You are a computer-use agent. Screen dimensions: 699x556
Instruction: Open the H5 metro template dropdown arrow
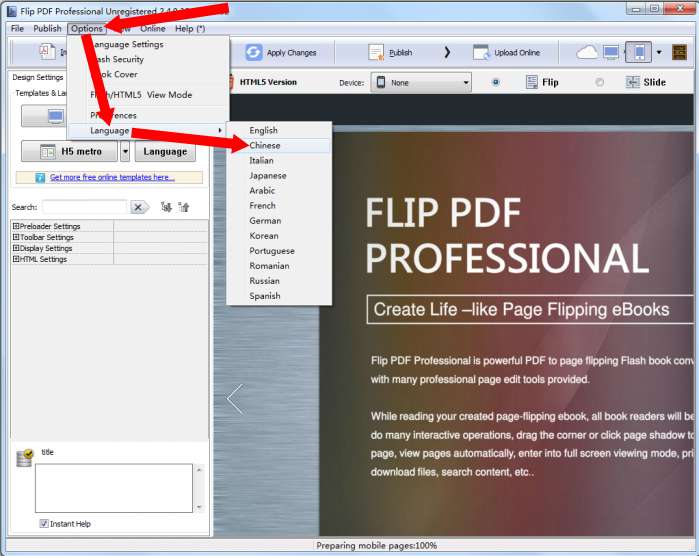click(x=125, y=152)
